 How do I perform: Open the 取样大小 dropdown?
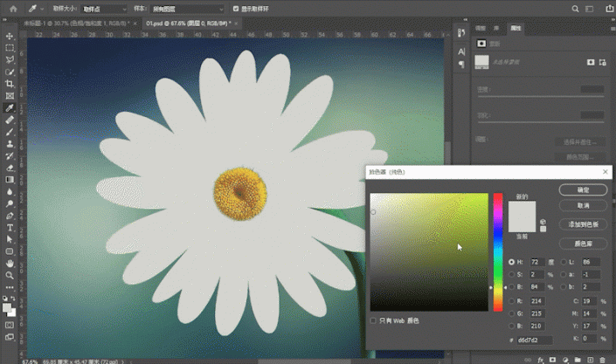[104, 9]
